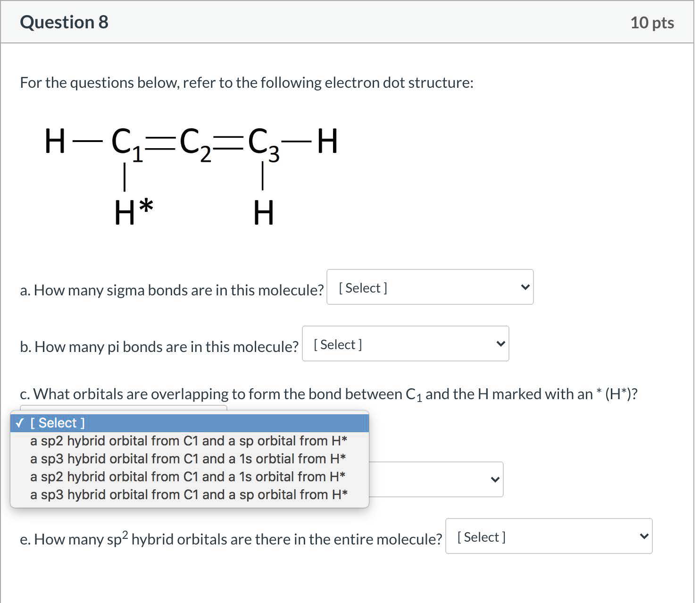Image resolution: width=700 pixels, height=603 pixels.
Task: Click the question c text about overlapping orbitals
Action: pos(329,394)
